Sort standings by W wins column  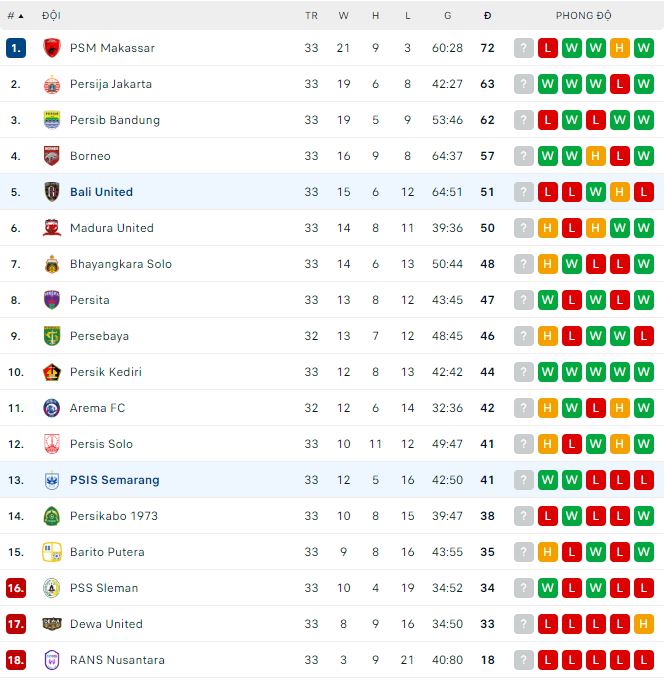344,16
